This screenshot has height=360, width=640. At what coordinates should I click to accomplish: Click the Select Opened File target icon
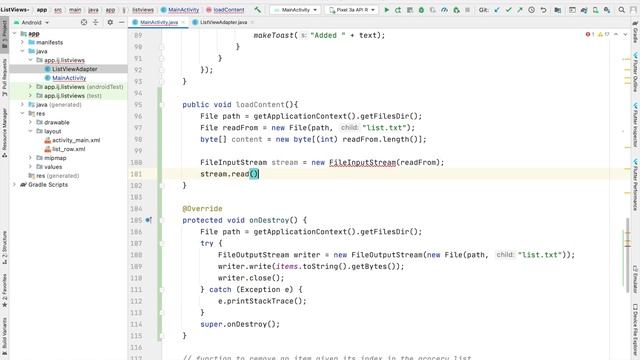click(x=84, y=22)
